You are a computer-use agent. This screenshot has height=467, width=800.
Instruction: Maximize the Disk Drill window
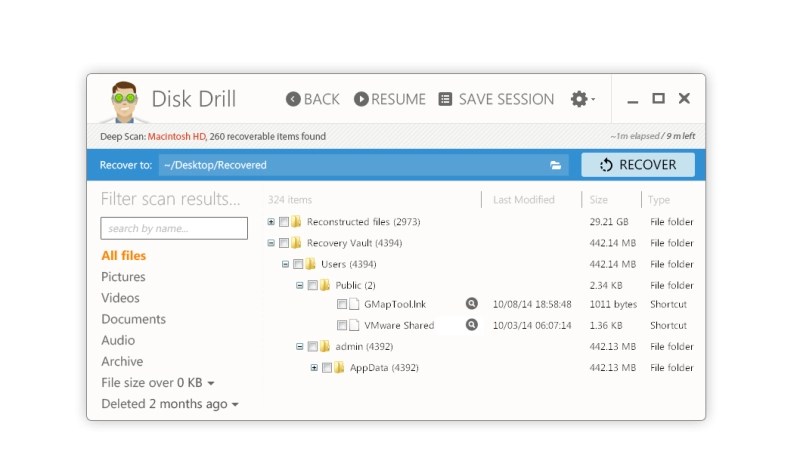click(659, 98)
